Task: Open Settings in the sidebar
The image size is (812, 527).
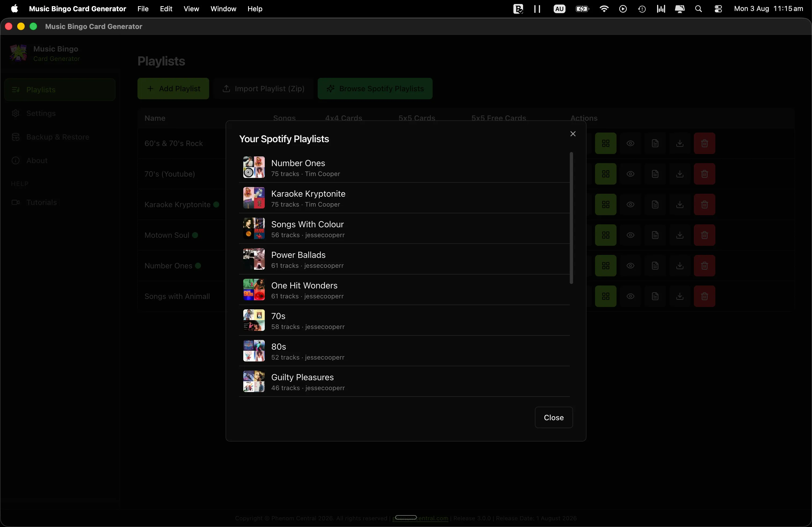Action: pos(60,113)
